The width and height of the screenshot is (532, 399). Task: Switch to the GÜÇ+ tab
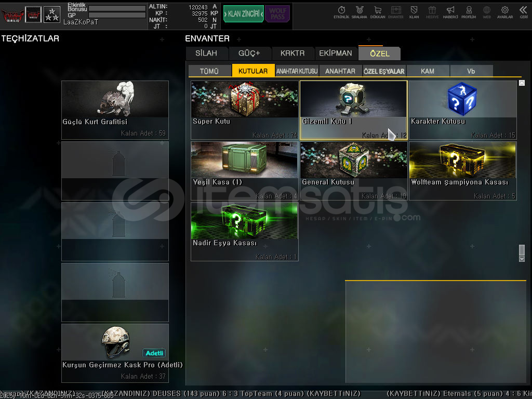click(249, 54)
